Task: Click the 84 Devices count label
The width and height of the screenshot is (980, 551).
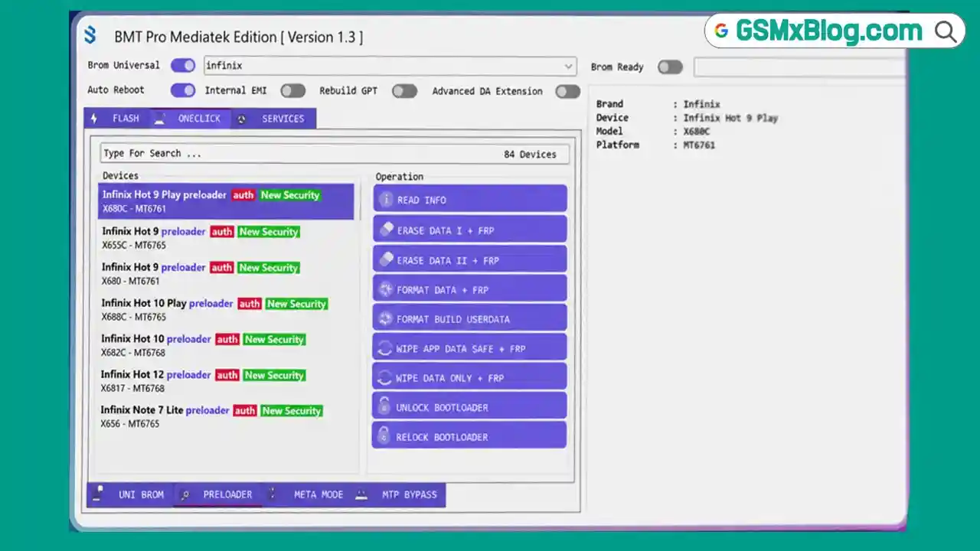Action: 530,155
